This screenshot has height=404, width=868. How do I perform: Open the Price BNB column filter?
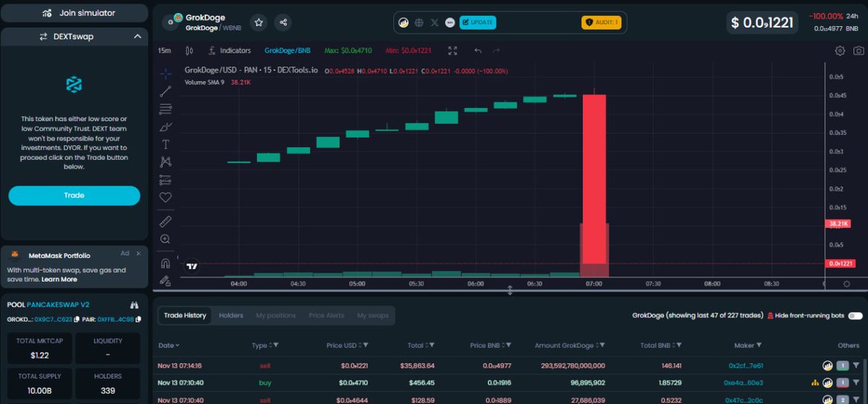507,345
